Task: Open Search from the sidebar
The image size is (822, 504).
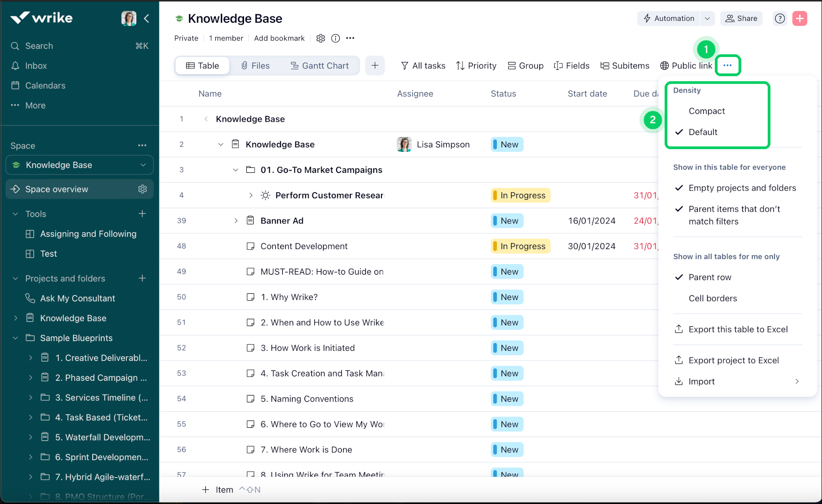Action: [x=38, y=46]
